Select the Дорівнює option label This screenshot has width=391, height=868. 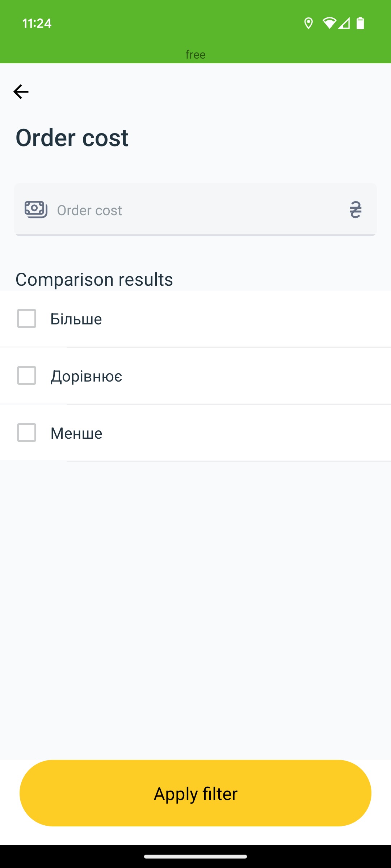point(86,376)
